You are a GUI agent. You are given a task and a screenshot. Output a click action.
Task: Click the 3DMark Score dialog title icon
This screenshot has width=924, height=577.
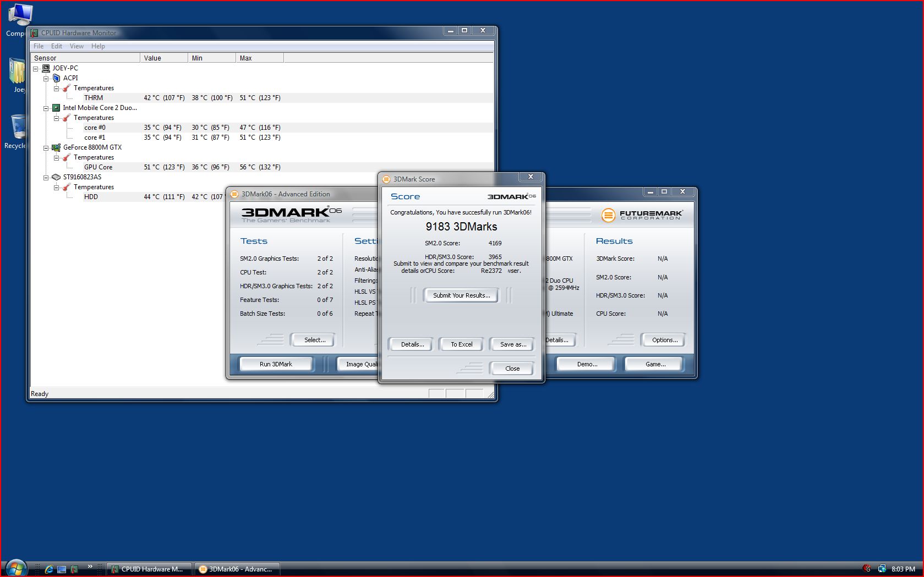387,179
